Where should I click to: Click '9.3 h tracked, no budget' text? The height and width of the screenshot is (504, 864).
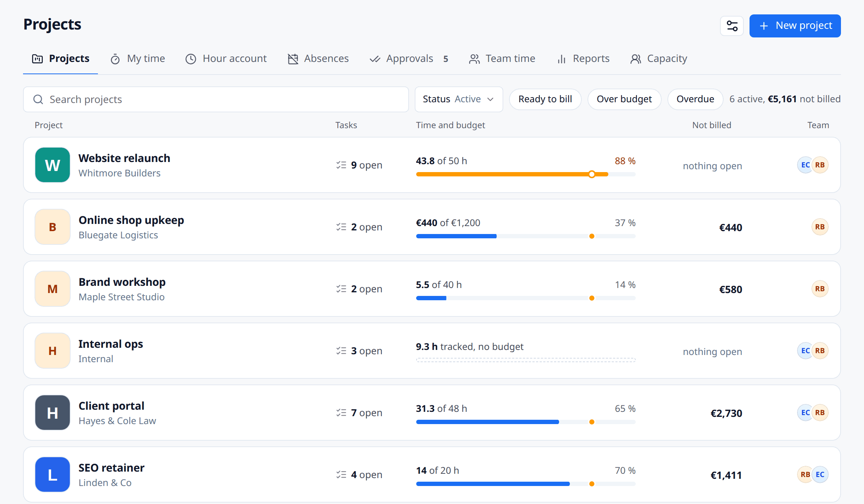tap(469, 347)
